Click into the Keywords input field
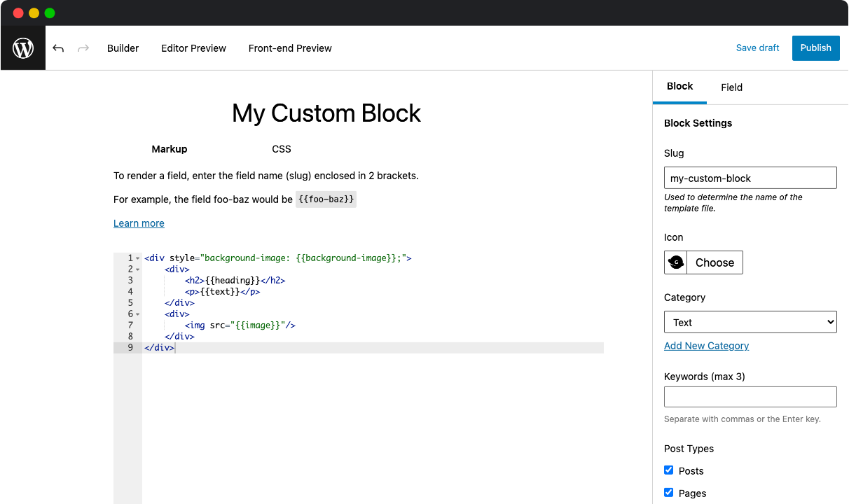The image size is (849, 504). click(750, 397)
